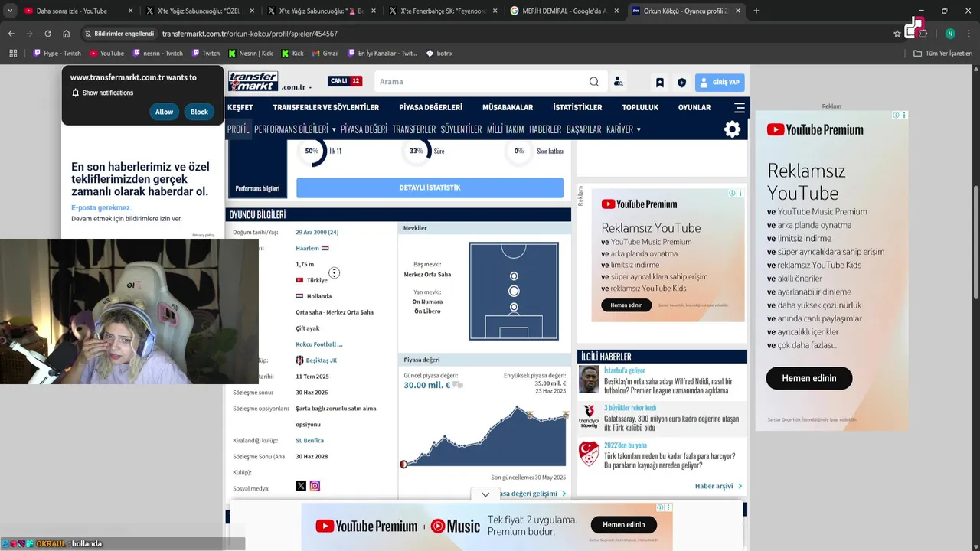Expand the .com.tr domain selector
The height and width of the screenshot is (551, 980).
coord(296,87)
